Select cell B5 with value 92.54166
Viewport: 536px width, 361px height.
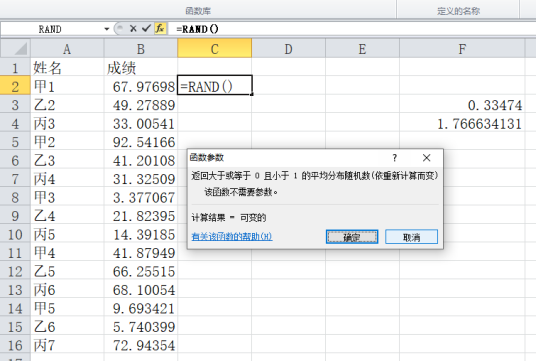tap(141, 141)
